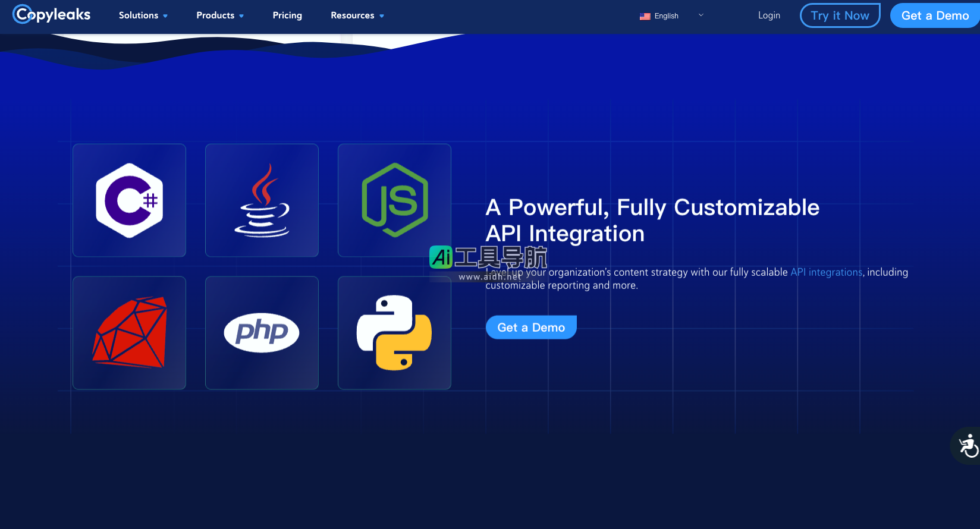980x529 pixels.
Task: Click the Login link
Action: 769,15
